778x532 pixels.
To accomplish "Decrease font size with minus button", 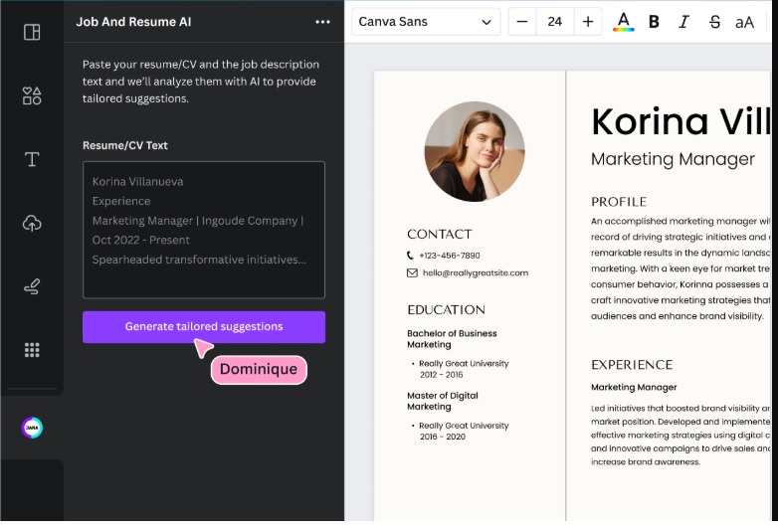I will (522, 22).
